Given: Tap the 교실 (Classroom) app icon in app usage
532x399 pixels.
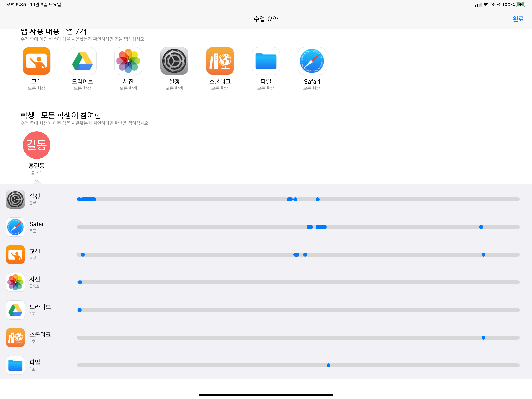Looking at the screenshot, I should 37,61.
